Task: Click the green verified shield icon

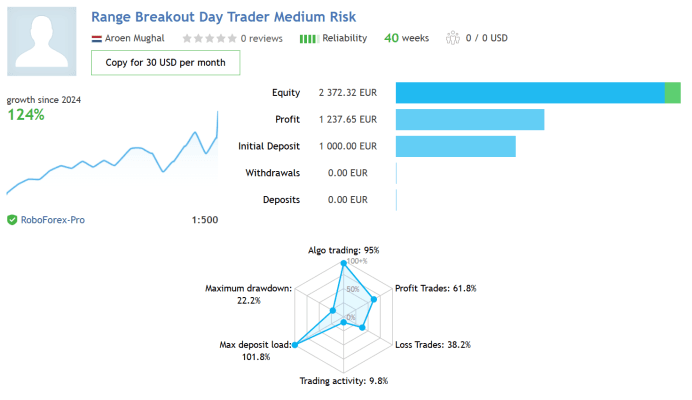Action: (x=12, y=220)
